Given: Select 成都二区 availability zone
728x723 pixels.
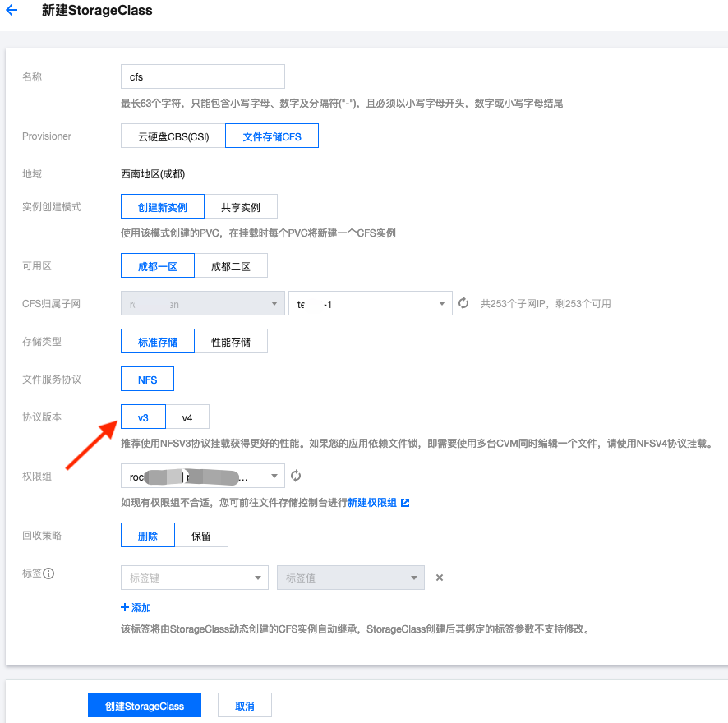Looking at the screenshot, I should [233, 265].
